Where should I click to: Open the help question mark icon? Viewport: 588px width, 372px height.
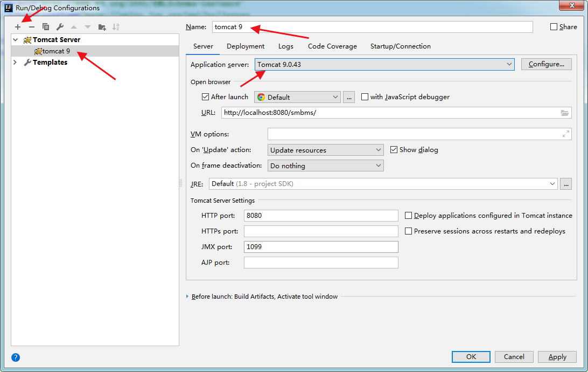tap(16, 357)
